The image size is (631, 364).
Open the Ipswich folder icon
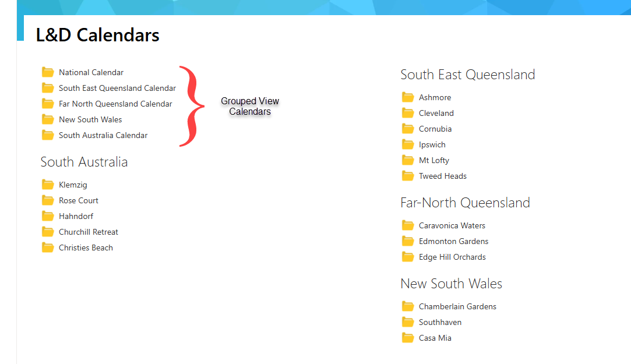coord(408,144)
